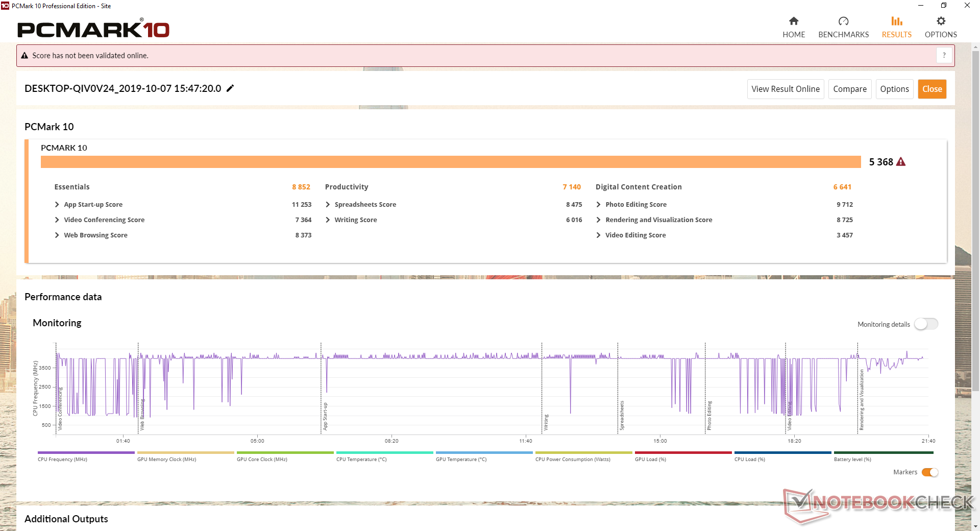Click the Productivity score 7 140
Image resolution: width=980 pixels, height=531 pixels.
(572, 187)
